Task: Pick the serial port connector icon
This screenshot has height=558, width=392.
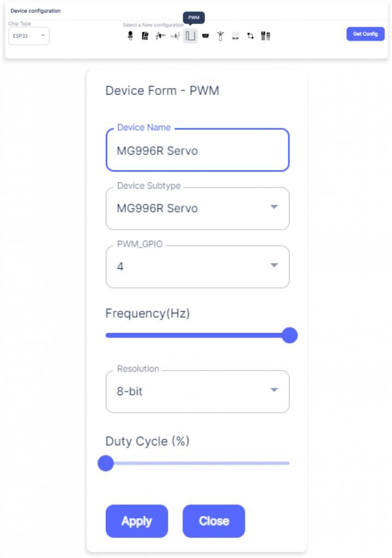Action: tap(206, 36)
